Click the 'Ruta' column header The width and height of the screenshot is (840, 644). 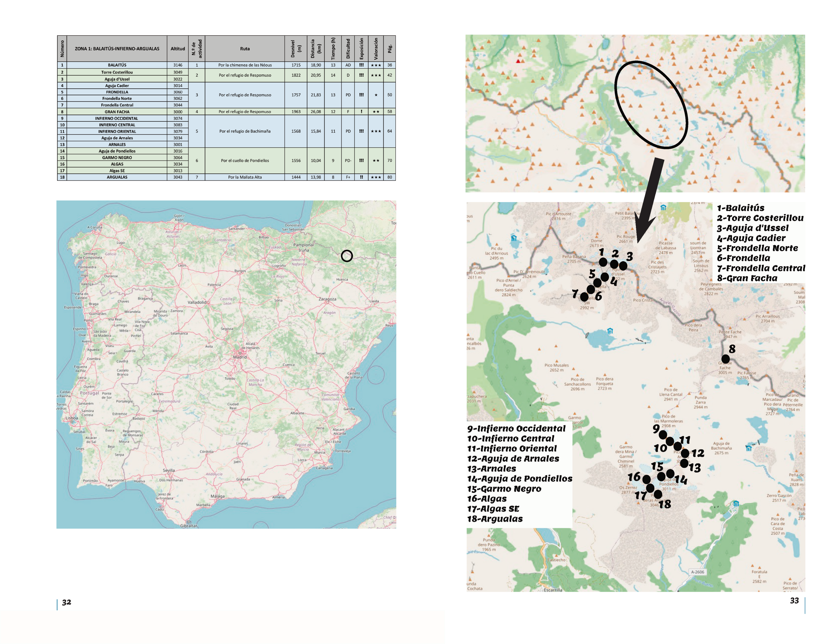[x=245, y=49]
